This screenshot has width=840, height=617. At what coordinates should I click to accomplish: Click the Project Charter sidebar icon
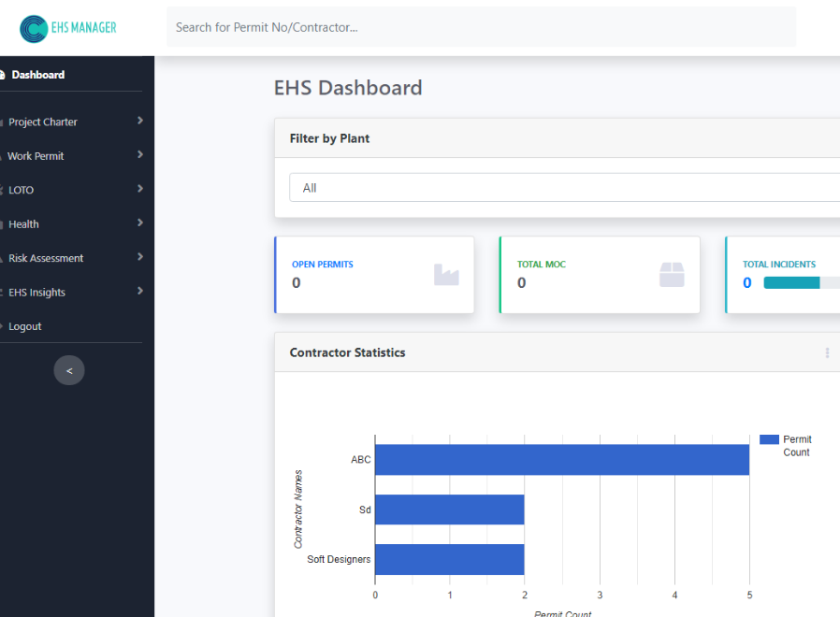pyautogui.click(x=4, y=122)
